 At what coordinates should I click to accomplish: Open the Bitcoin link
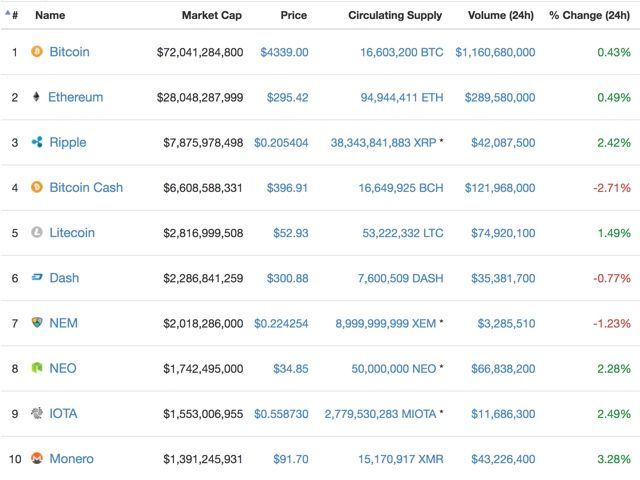[x=69, y=52]
